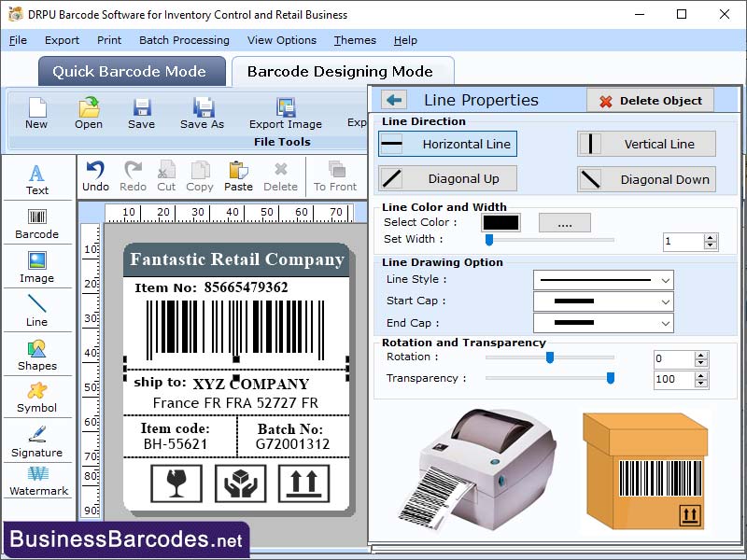Open the Line Style dropdown
747x560 pixels.
coord(601,281)
